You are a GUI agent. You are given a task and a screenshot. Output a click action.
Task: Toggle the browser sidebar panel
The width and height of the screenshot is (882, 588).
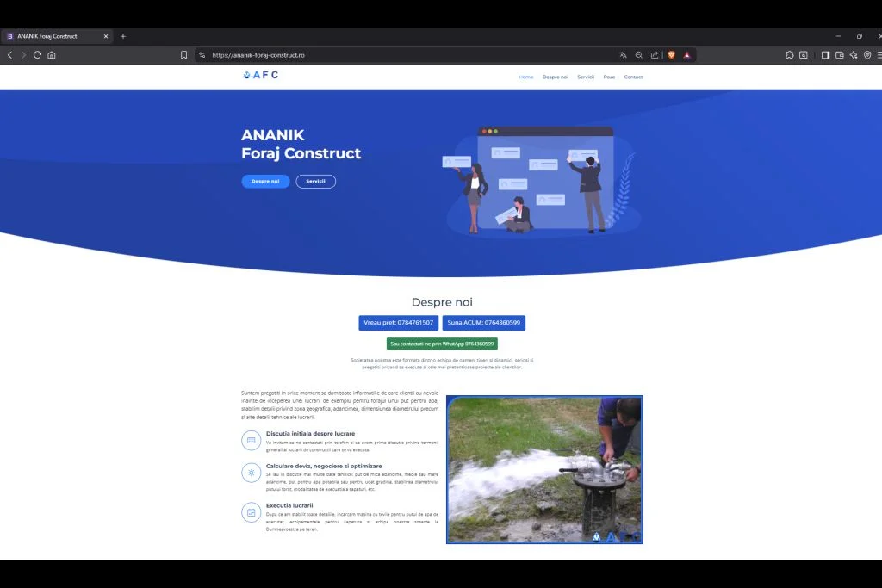pyautogui.click(x=825, y=55)
